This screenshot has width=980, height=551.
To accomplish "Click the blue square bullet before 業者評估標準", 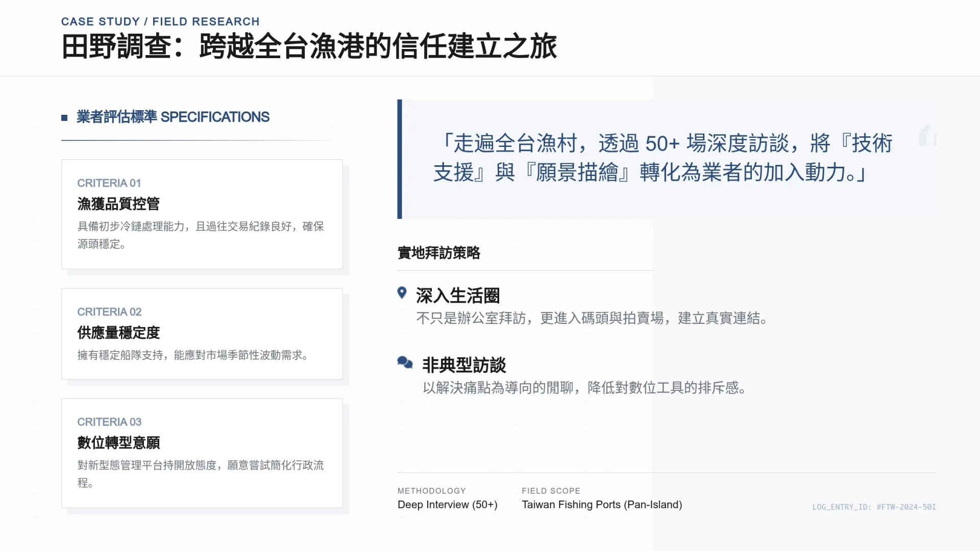I will tap(64, 118).
